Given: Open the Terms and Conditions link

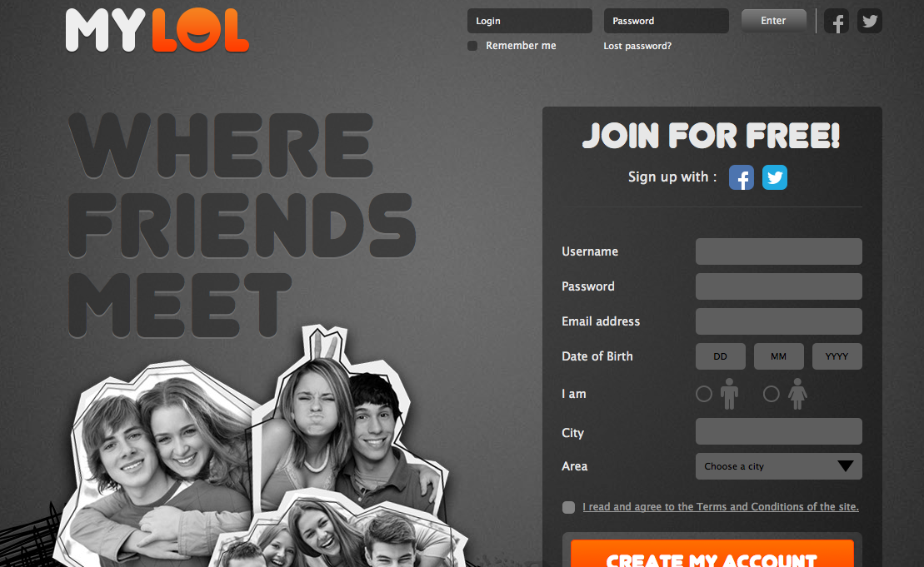Looking at the screenshot, I should click(x=720, y=506).
